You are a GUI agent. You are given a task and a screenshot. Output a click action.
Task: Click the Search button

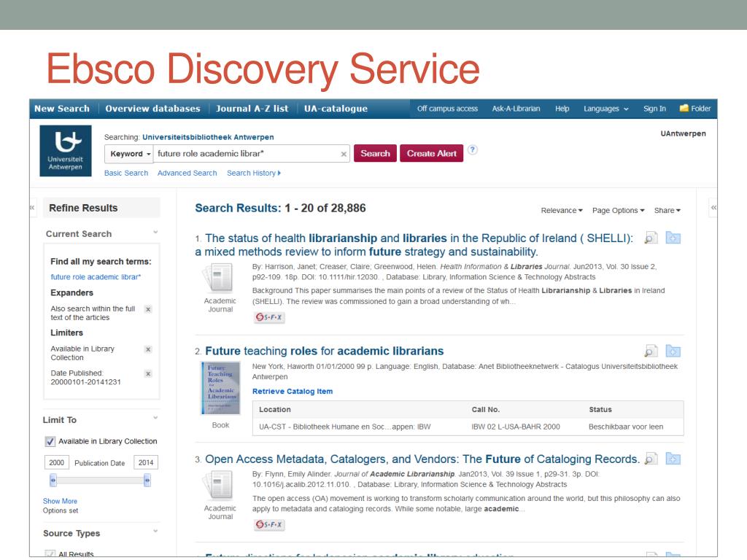click(x=375, y=153)
